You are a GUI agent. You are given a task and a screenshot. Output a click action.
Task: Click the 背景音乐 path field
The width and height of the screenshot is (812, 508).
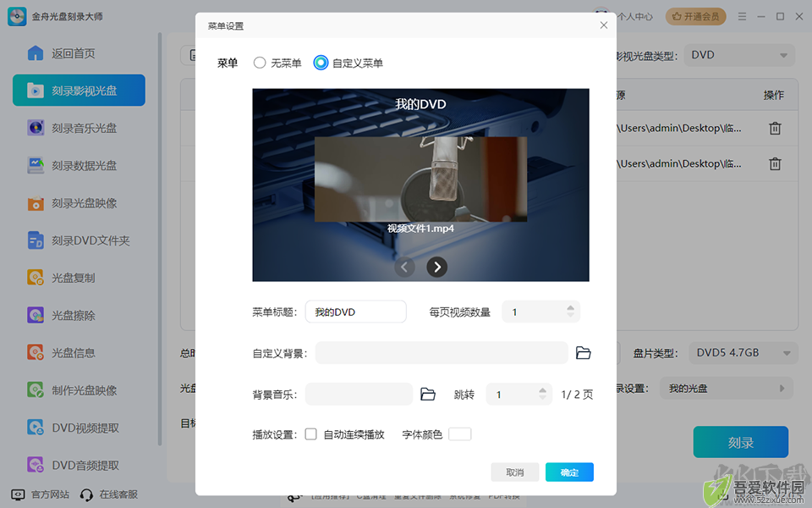pyautogui.click(x=359, y=395)
